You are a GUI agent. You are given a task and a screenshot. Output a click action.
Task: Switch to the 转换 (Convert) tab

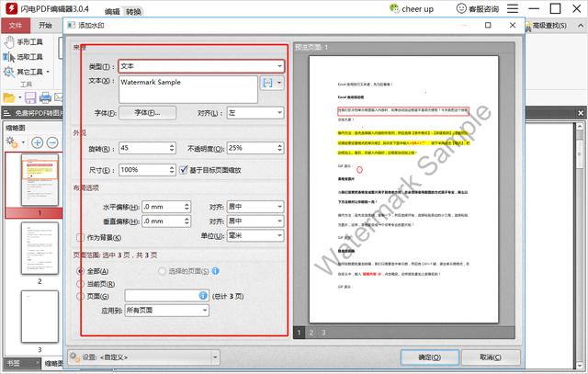[x=134, y=12]
